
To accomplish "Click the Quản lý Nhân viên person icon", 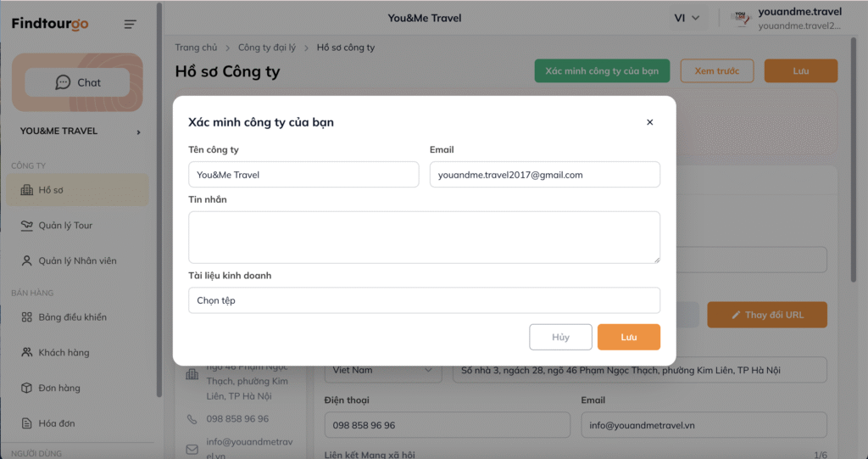I will point(25,260).
